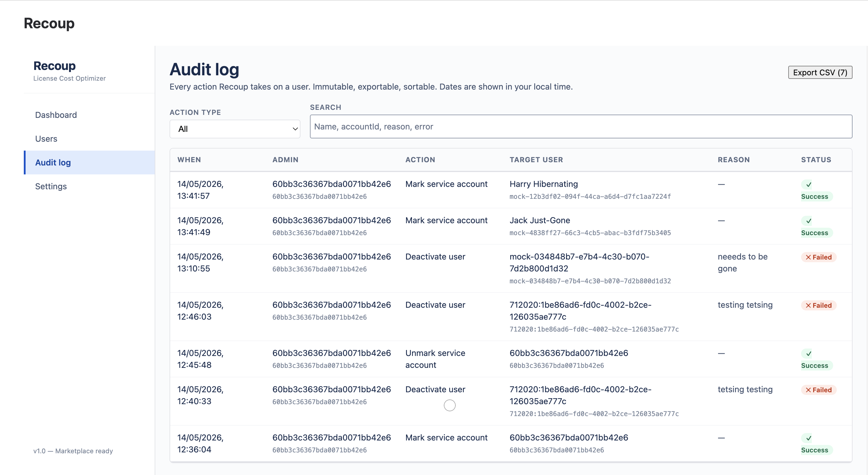Sort by the ACTION column header
Image resolution: width=868 pixels, height=475 pixels.
point(420,160)
